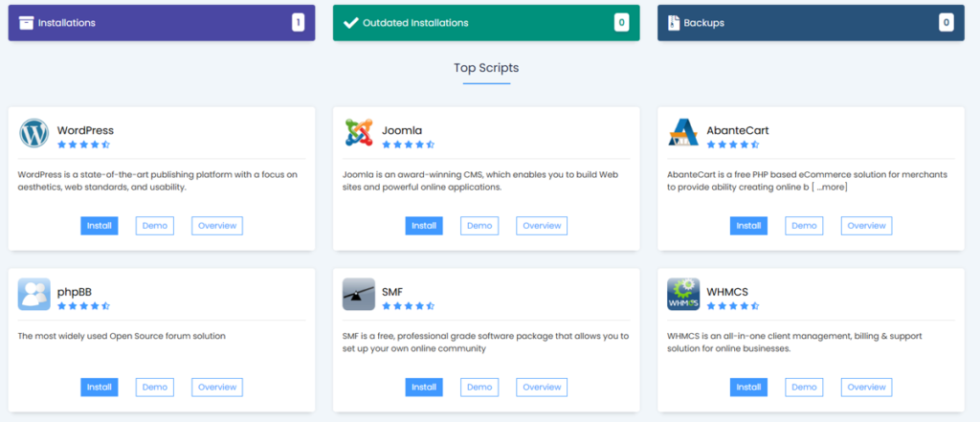Click the Joomla title text
Image resolution: width=980 pixels, height=422 pixels.
(402, 131)
